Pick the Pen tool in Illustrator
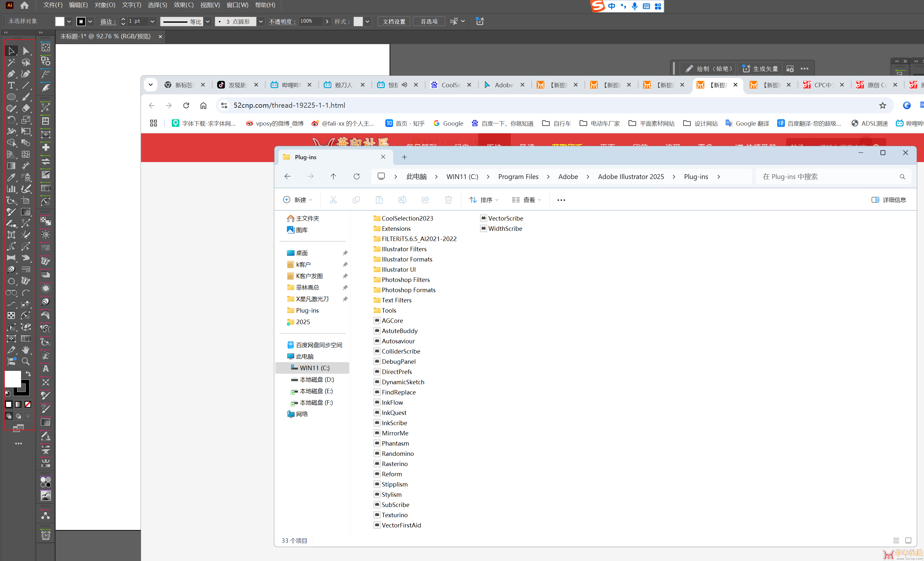 coord(11,74)
